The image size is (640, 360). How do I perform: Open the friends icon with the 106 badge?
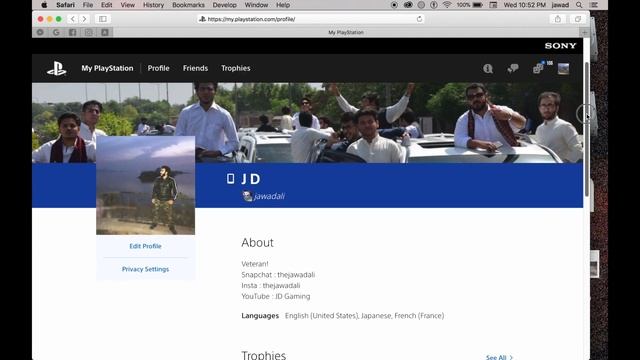click(538, 68)
